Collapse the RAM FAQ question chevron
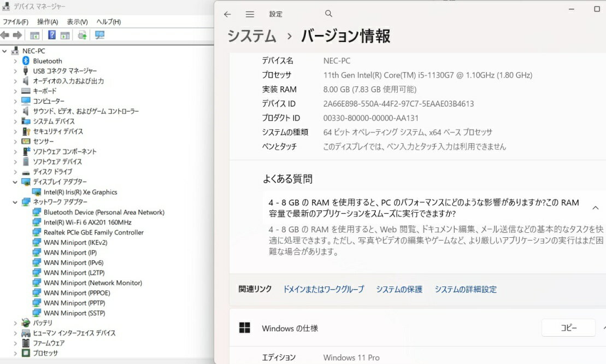The height and width of the screenshot is (364, 606). point(595,208)
